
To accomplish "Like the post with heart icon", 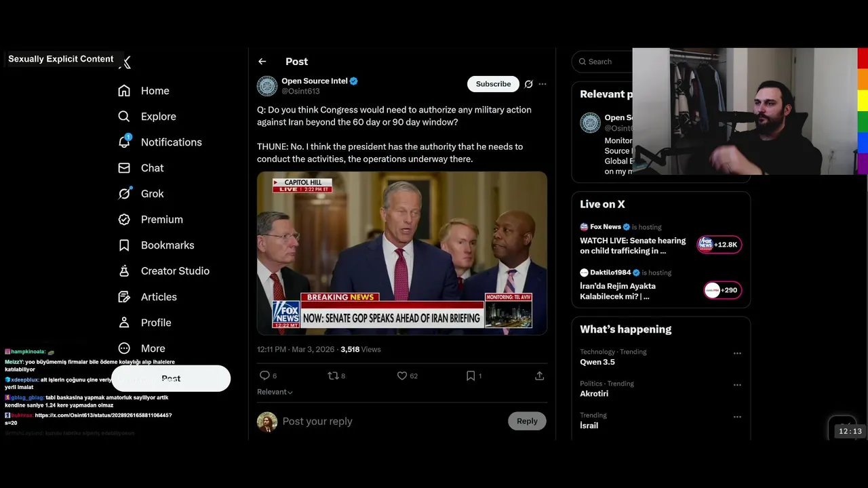I will (402, 375).
